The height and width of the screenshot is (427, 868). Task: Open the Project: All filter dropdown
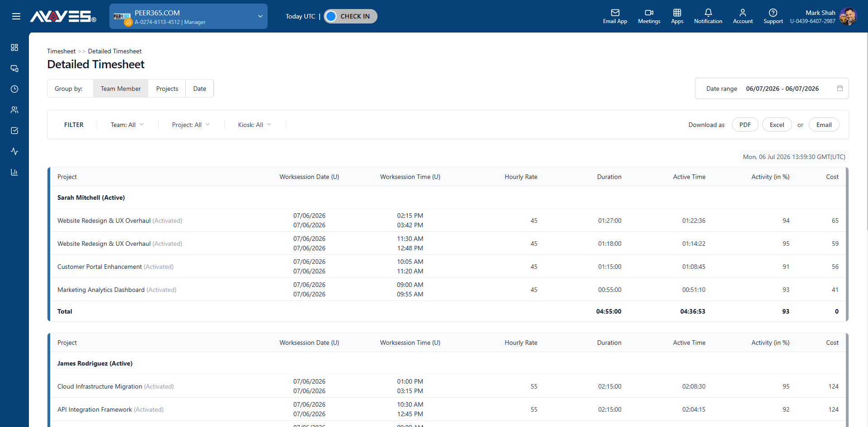(x=191, y=125)
